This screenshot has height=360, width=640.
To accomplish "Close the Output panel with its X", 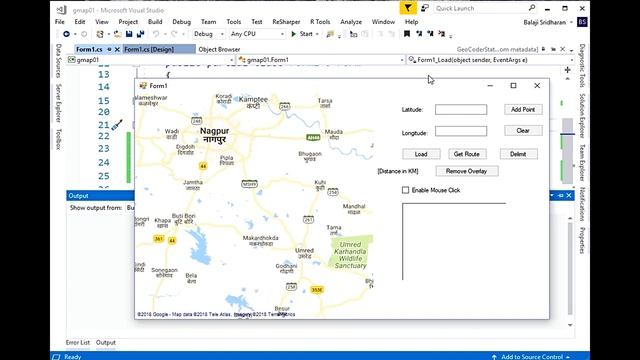I will click(x=569, y=196).
